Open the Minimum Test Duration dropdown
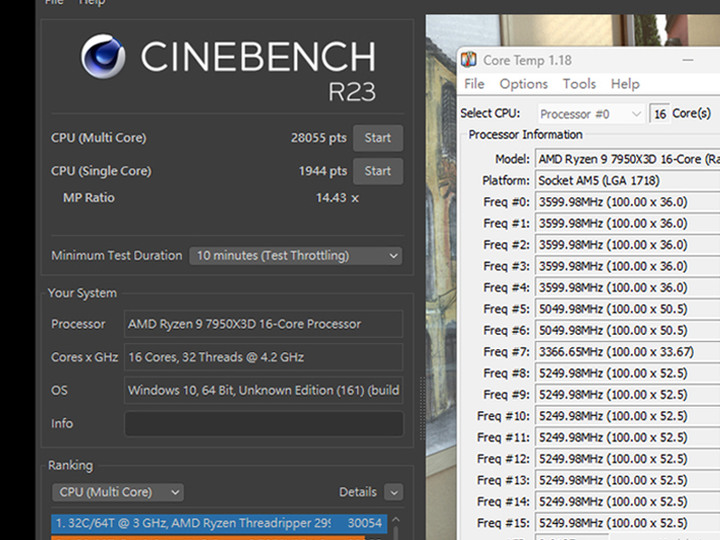 click(x=296, y=256)
